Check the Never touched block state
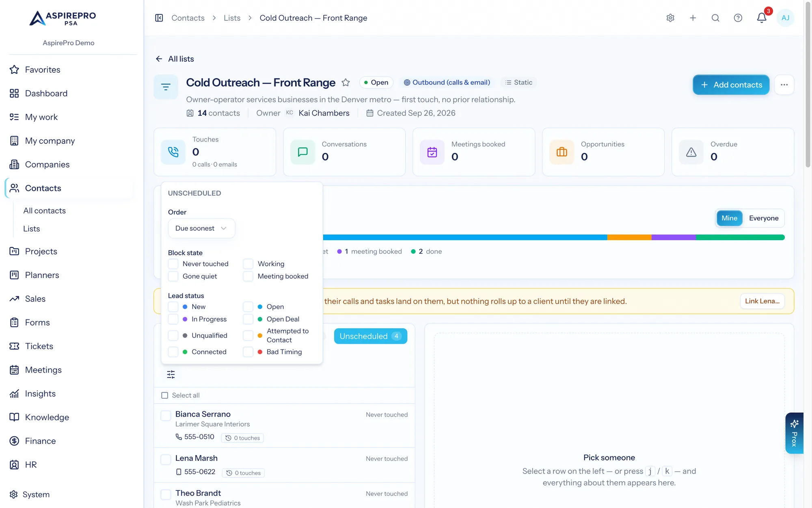This screenshot has height=508, width=812. [x=173, y=264]
